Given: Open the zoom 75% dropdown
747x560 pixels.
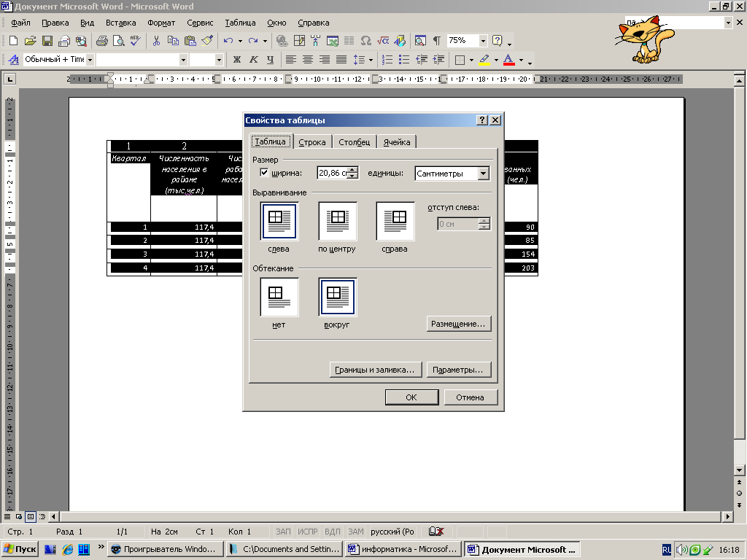Looking at the screenshot, I should (x=482, y=41).
